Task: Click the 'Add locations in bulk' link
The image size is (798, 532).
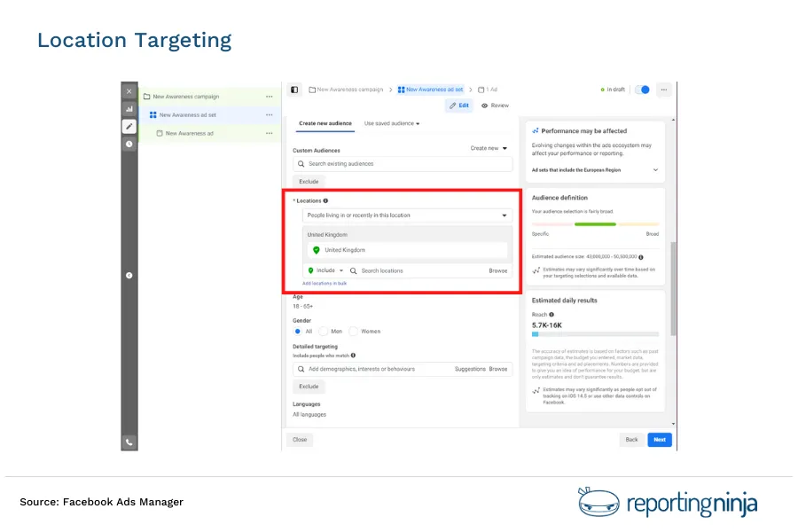Action: (x=324, y=283)
